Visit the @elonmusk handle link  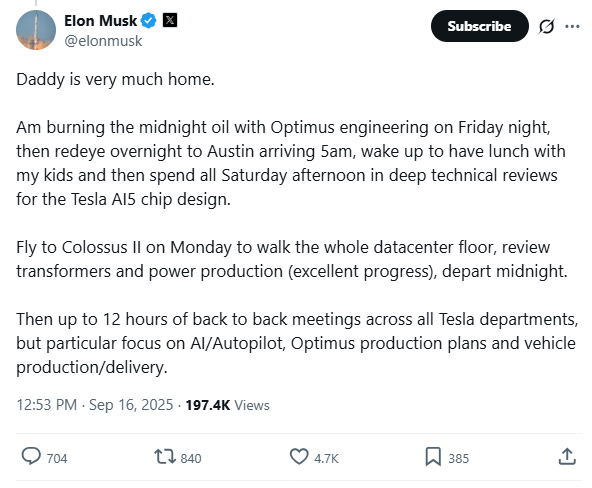103,41
